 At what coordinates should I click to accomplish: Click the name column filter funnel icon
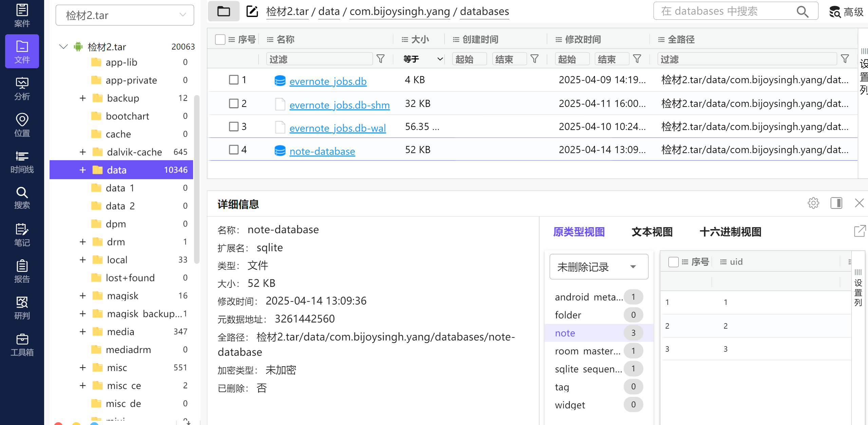tap(380, 59)
